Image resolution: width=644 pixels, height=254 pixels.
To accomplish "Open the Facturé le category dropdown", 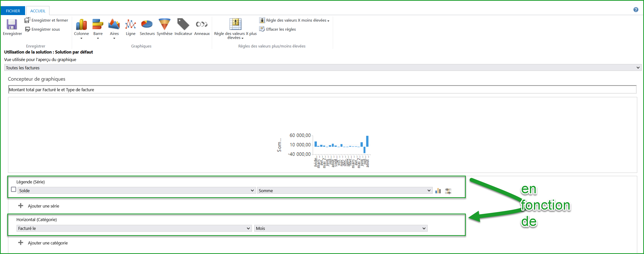I will [x=134, y=228].
